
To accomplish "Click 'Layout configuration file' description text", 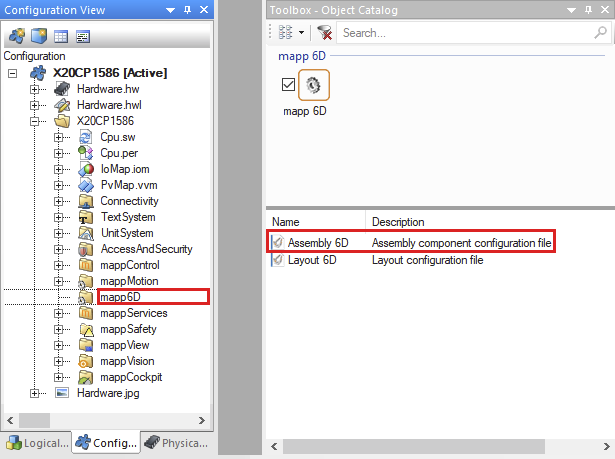I will pyautogui.click(x=428, y=260).
